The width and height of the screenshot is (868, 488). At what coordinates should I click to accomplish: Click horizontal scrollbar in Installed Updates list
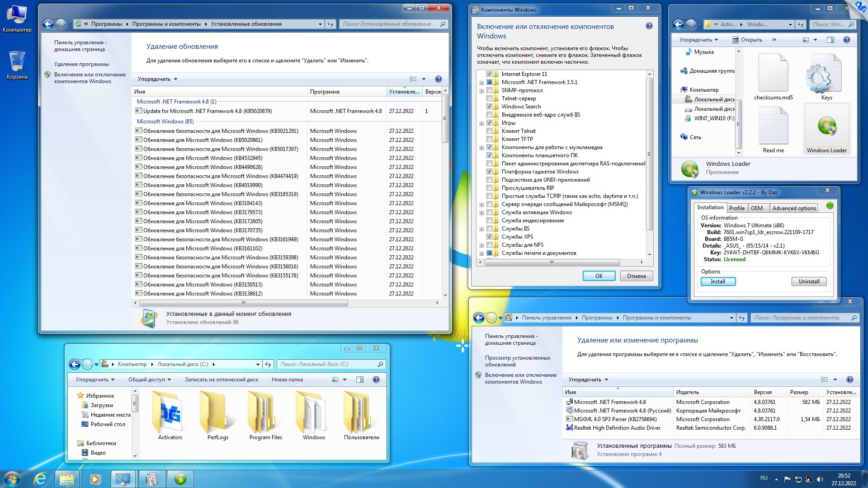(244, 303)
